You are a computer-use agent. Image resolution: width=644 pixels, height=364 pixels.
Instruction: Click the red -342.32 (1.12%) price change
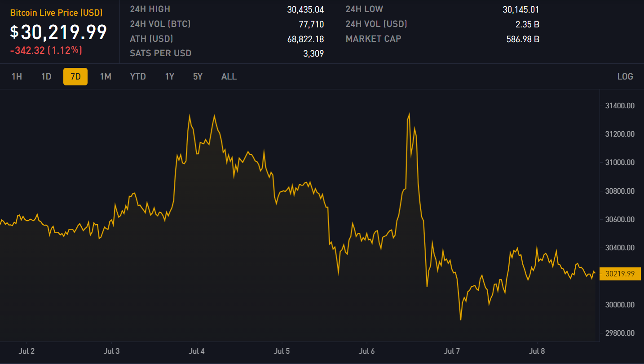point(46,50)
